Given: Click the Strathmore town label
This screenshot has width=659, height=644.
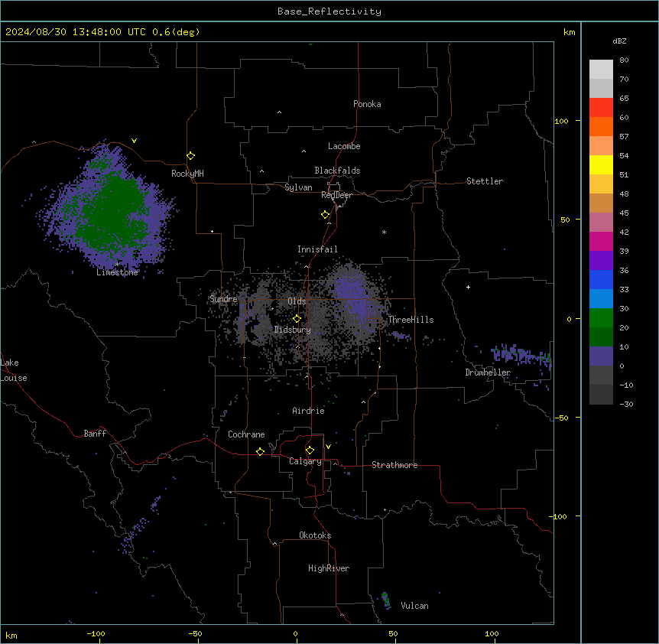Looking at the screenshot, I should tap(394, 465).
